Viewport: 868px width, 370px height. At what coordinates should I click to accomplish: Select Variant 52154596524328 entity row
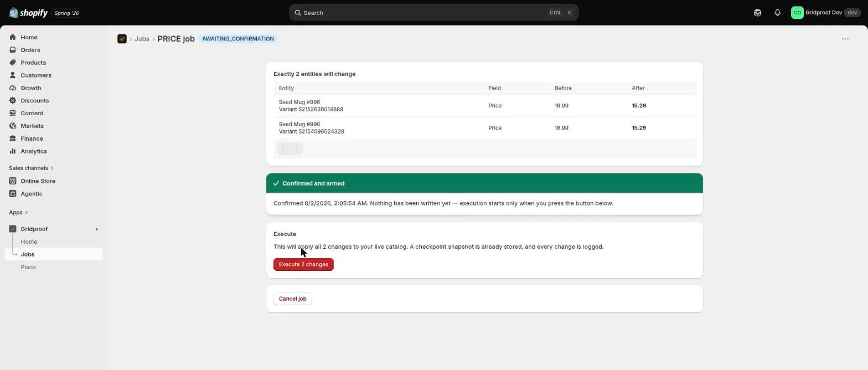[x=484, y=128]
